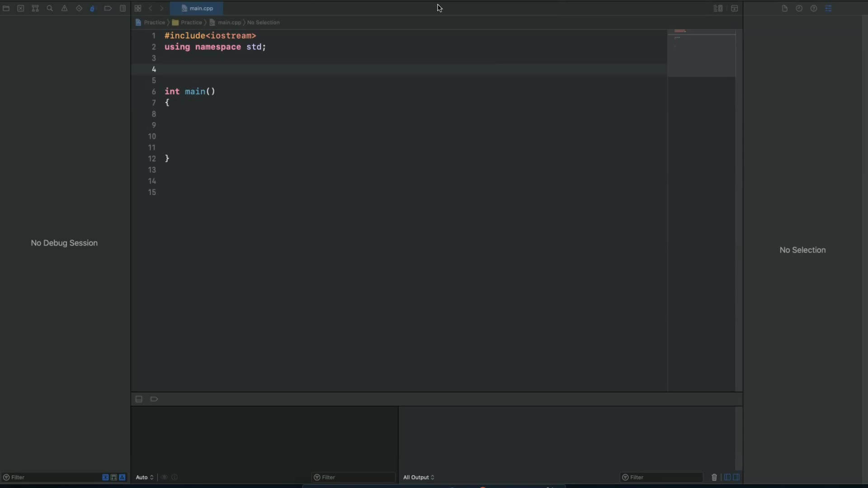Clear the console with the trash icon

click(x=713, y=477)
